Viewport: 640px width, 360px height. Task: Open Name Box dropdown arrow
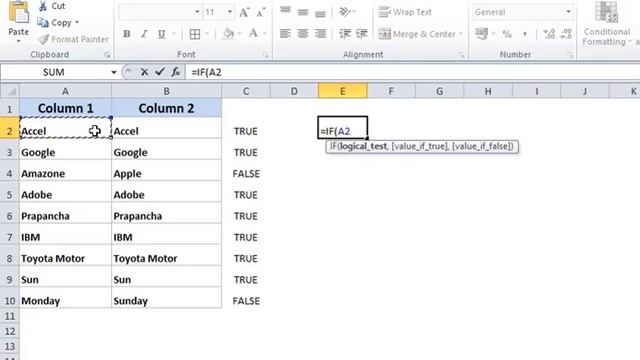(114, 72)
